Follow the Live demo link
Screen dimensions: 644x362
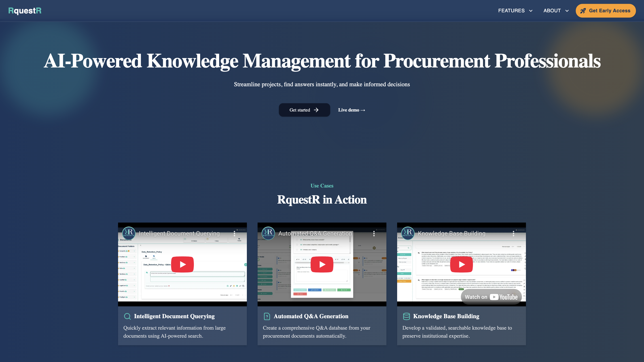352,110
